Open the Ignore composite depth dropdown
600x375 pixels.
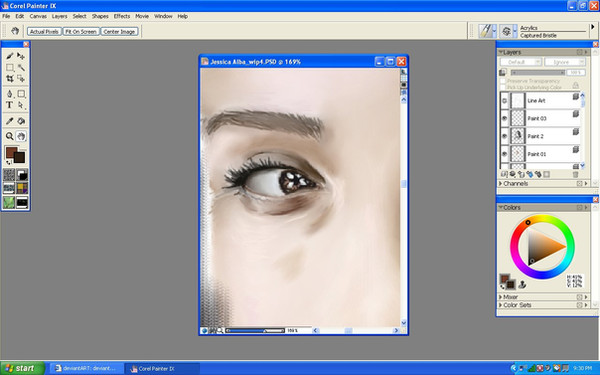tap(565, 62)
